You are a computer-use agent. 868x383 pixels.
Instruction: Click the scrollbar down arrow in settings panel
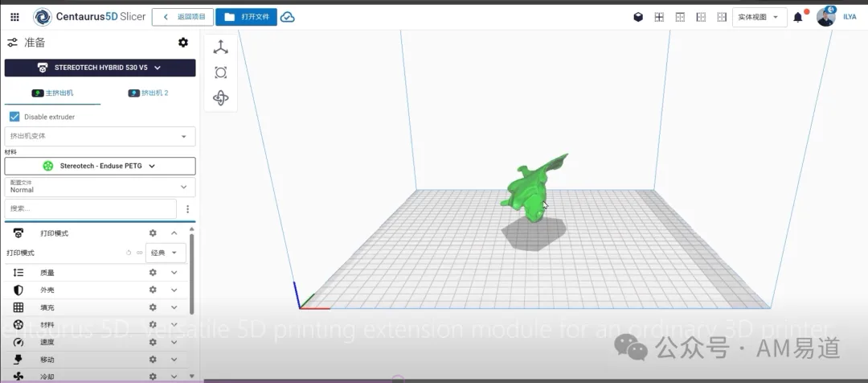coord(191,377)
